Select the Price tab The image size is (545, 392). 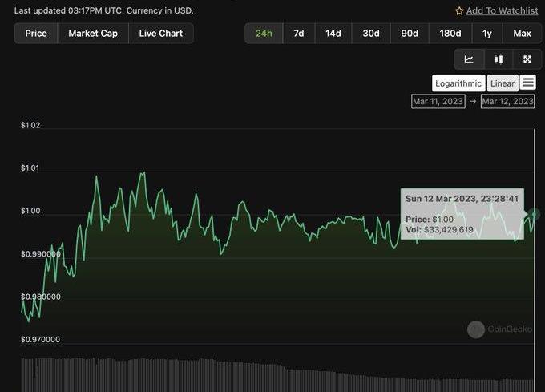(36, 34)
